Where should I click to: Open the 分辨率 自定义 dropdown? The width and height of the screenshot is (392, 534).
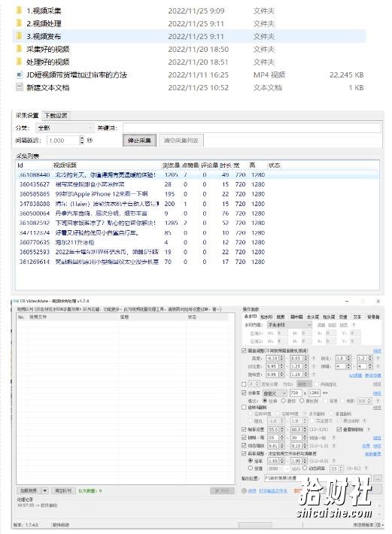coord(275,393)
